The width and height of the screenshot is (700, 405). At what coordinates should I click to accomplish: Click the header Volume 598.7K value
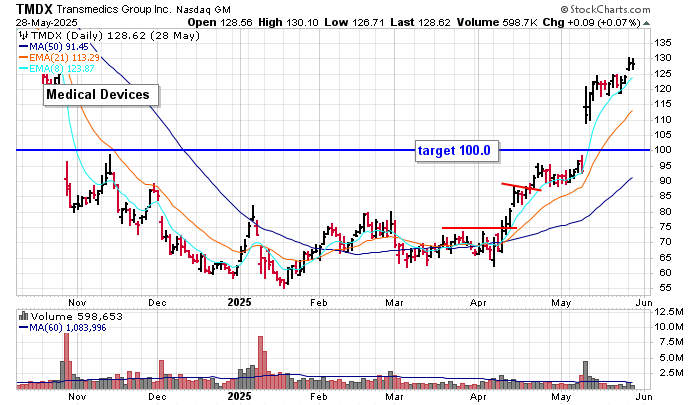coord(497,22)
